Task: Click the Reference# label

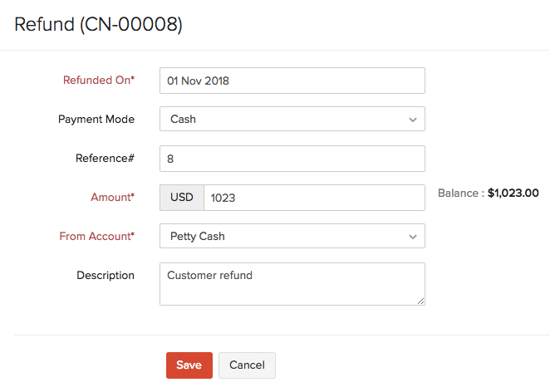Action: point(105,158)
